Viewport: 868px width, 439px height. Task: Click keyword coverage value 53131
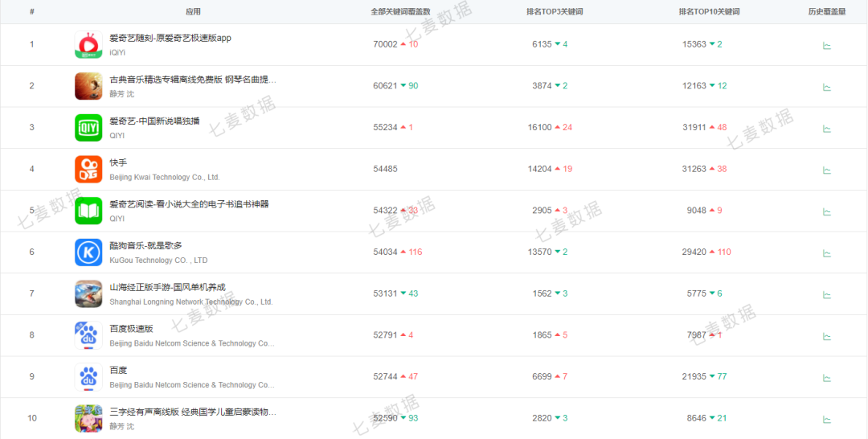pos(385,293)
